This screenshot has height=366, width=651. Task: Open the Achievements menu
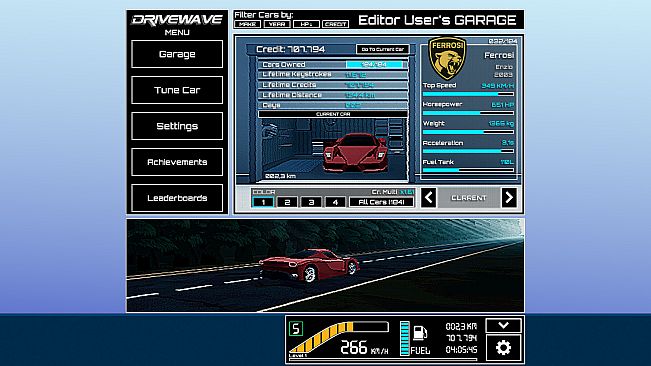[177, 162]
